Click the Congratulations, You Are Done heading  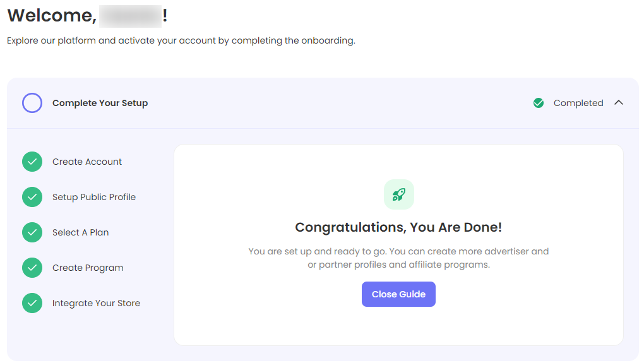pos(398,227)
